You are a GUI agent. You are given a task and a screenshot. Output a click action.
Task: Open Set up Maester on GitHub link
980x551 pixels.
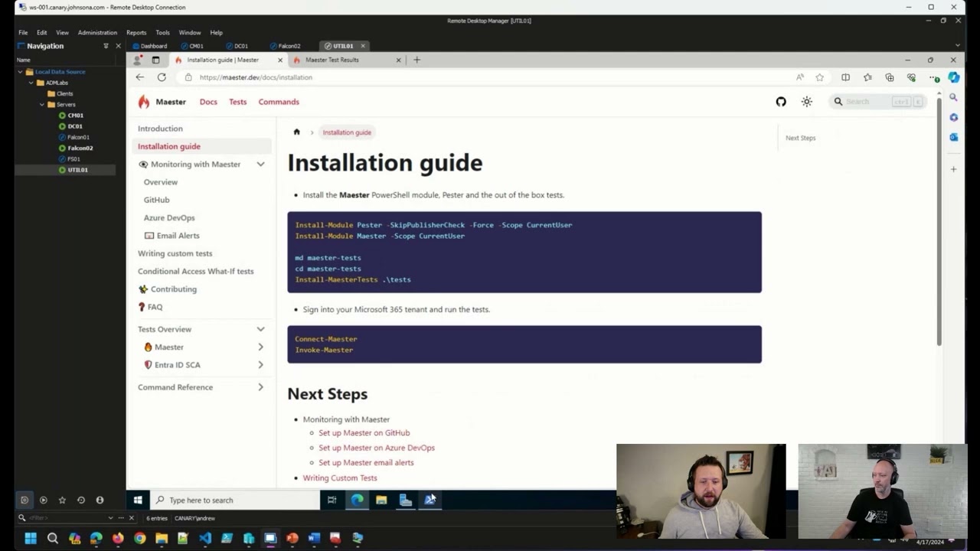pos(364,433)
